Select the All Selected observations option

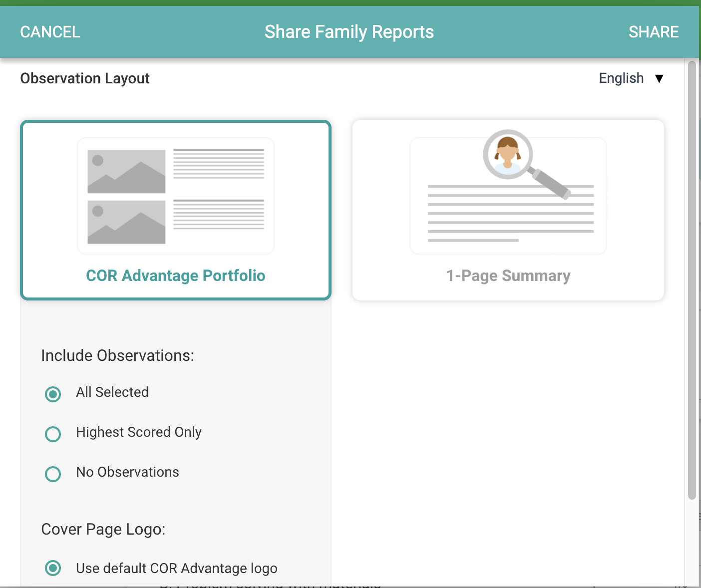coord(53,394)
